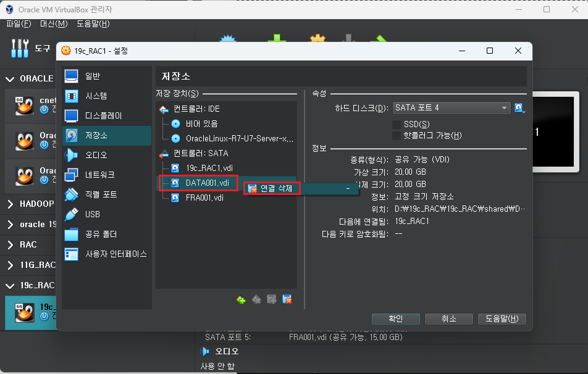
Task: Open the 일반 (General) settings category
Action: [x=107, y=76]
